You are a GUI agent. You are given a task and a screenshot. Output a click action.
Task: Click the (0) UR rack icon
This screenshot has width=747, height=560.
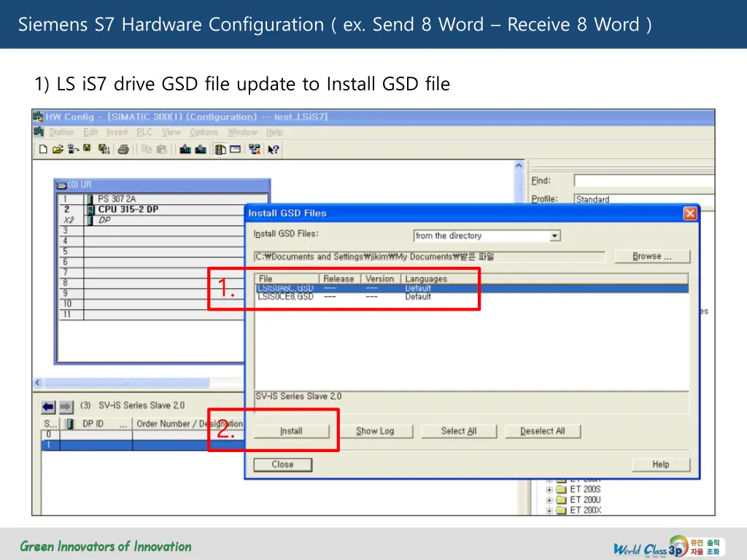tap(61, 185)
